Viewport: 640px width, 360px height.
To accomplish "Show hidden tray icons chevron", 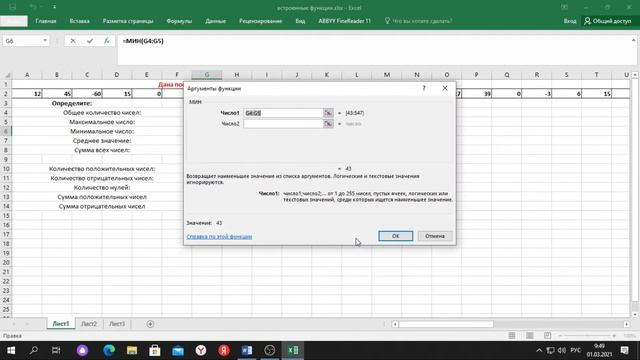I will (x=539, y=350).
